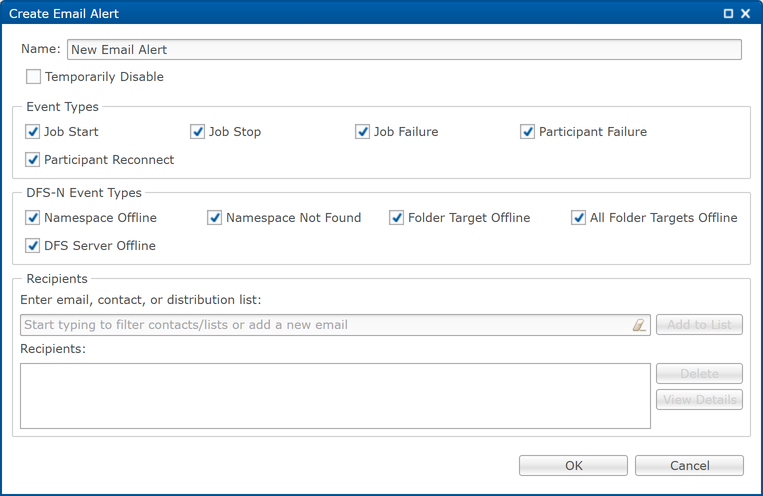The width and height of the screenshot is (763, 496).
Task: Uncheck Namespace Not Found event
Action: click(x=215, y=218)
